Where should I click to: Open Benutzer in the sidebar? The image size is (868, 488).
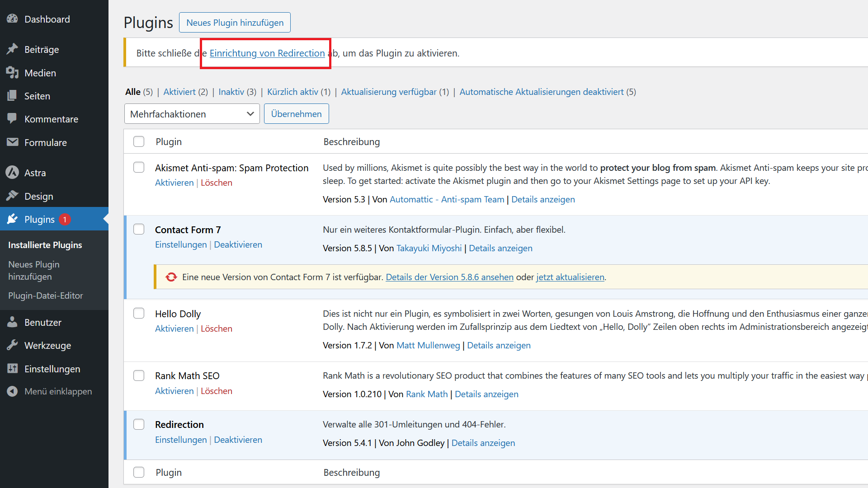[x=43, y=322]
